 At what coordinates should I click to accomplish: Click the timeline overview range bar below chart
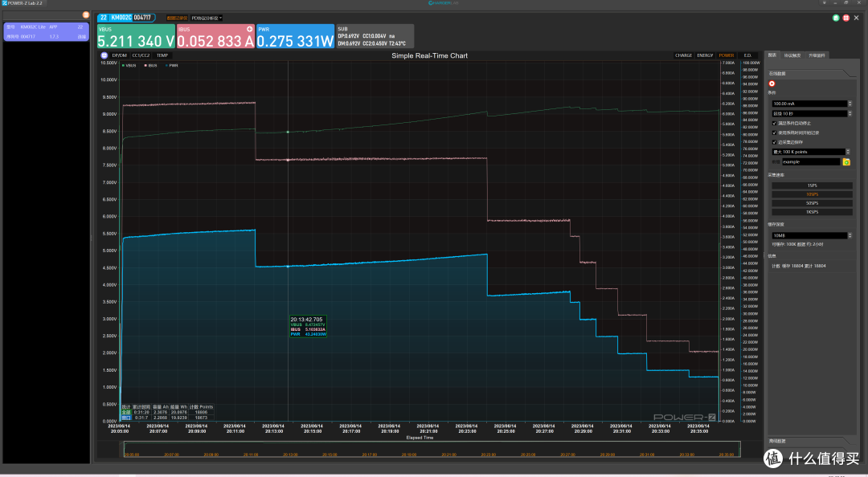pos(432,450)
